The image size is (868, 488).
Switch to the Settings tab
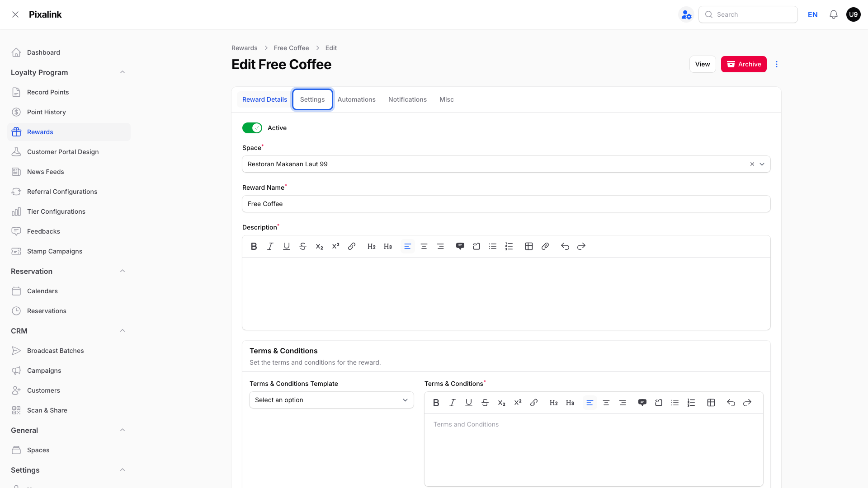312,99
